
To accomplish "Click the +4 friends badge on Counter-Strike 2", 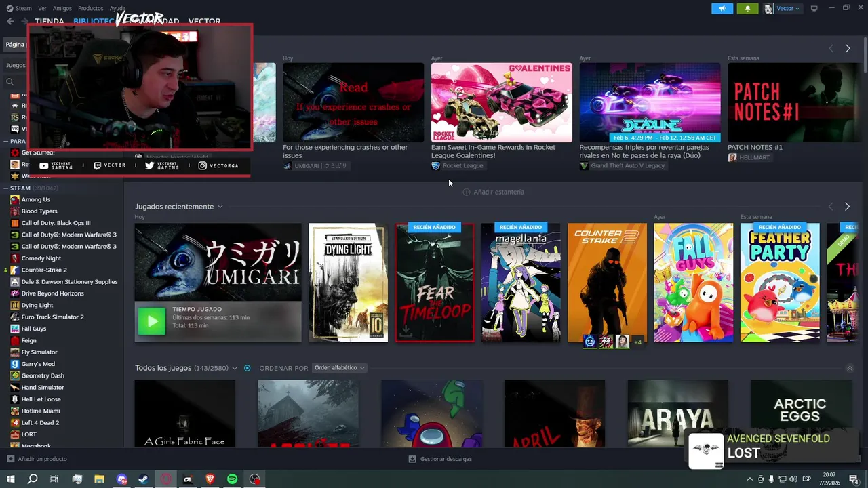I will (x=637, y=342).
